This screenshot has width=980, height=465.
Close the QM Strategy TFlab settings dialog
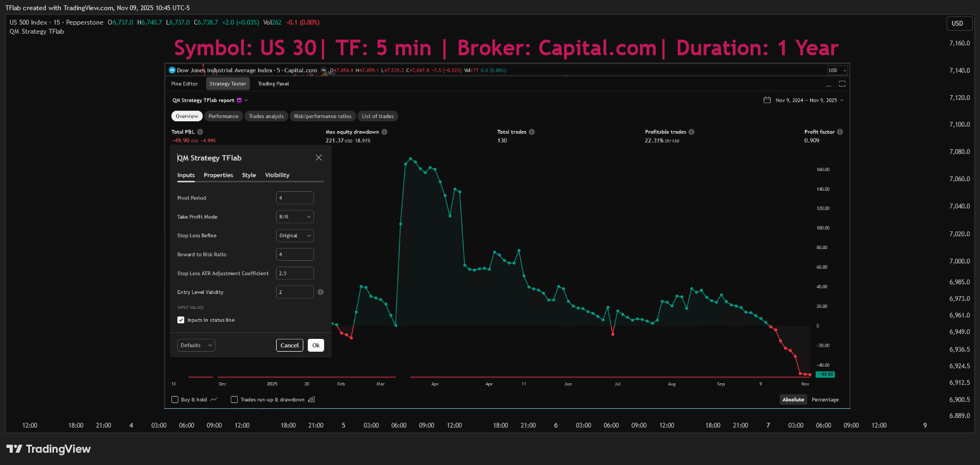(319, 158)
